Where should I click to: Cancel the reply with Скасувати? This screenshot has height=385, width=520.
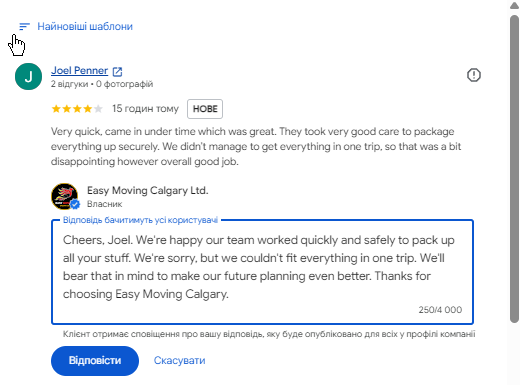click(180, 361)
